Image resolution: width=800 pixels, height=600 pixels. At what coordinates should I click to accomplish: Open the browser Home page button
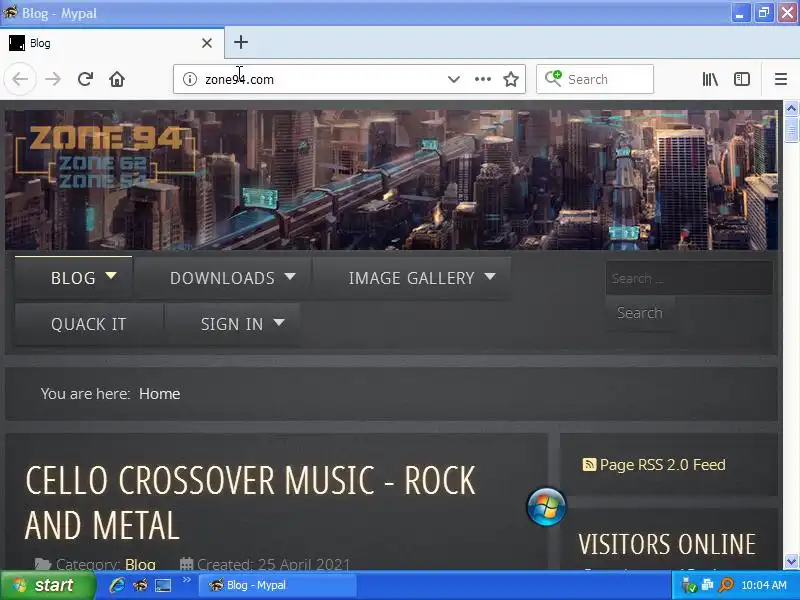[x=117, y=79]
